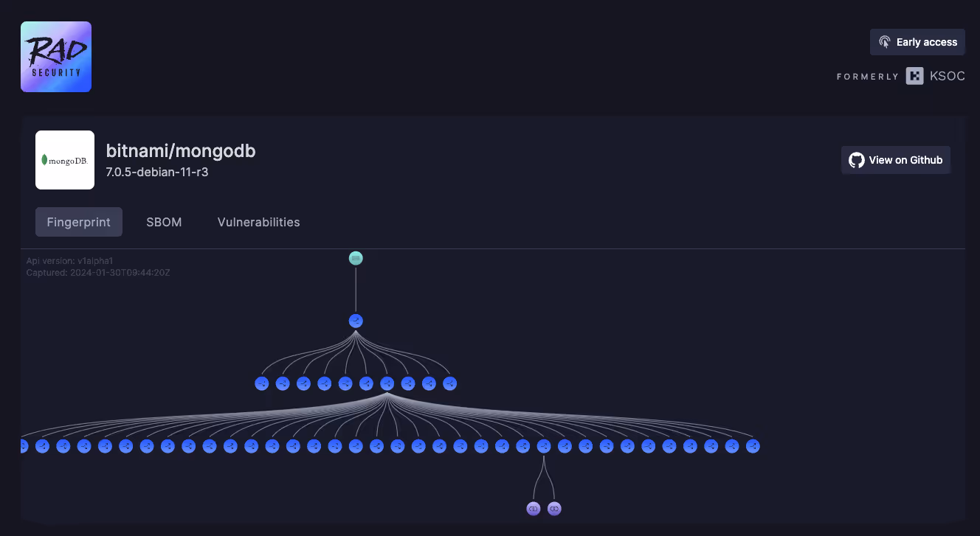Select the right purple leaf node
This screenshot has width=980, height=536.
pyautogui.click(x=554, y=509)
